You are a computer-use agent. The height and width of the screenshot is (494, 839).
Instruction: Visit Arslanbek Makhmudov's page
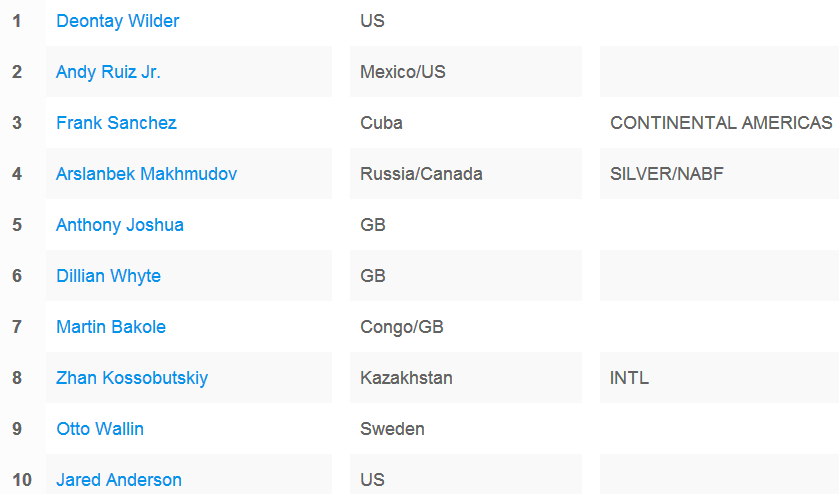click(x=147, y=173)
